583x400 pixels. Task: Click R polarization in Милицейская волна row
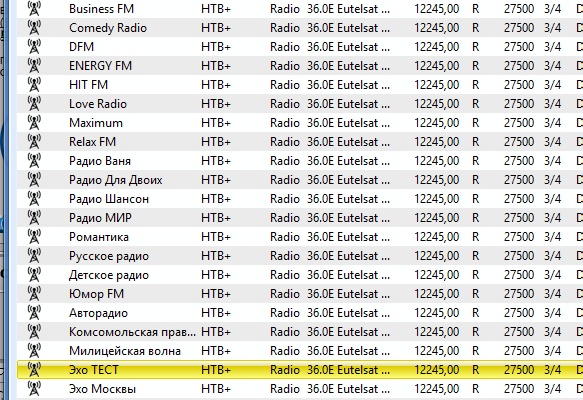[x=476, y=351]
